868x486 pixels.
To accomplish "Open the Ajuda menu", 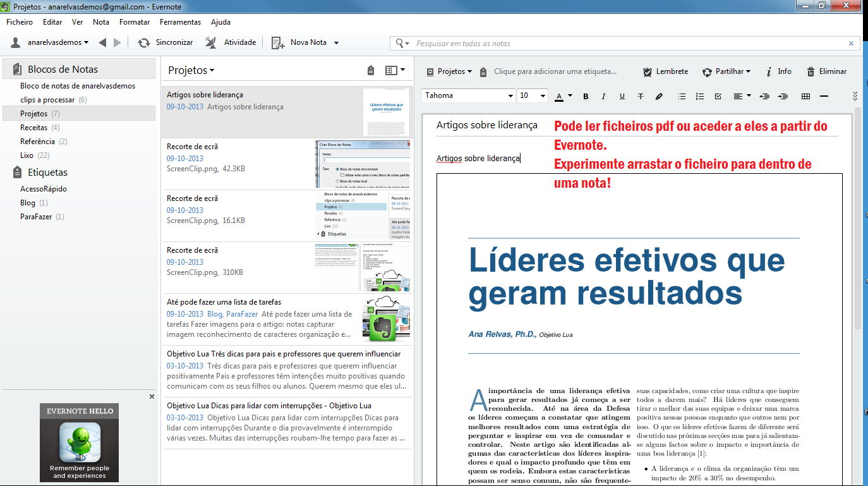I will point(220,22).
